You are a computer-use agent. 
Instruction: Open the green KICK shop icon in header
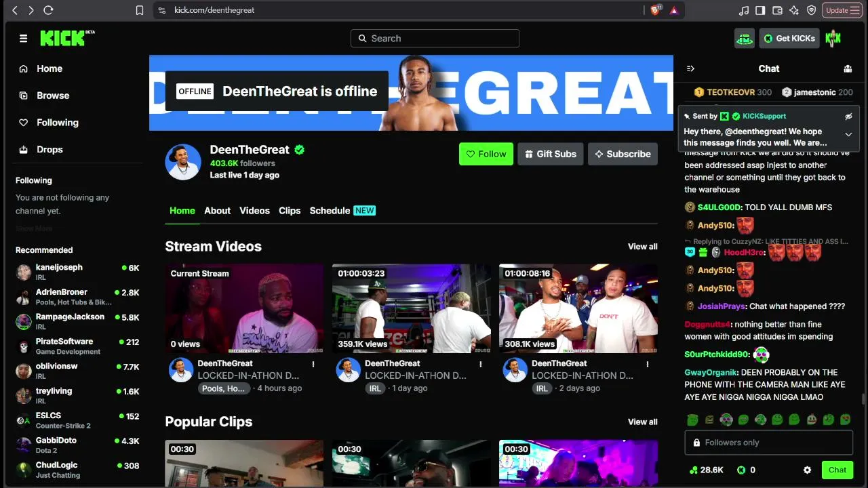coord(745,39)
